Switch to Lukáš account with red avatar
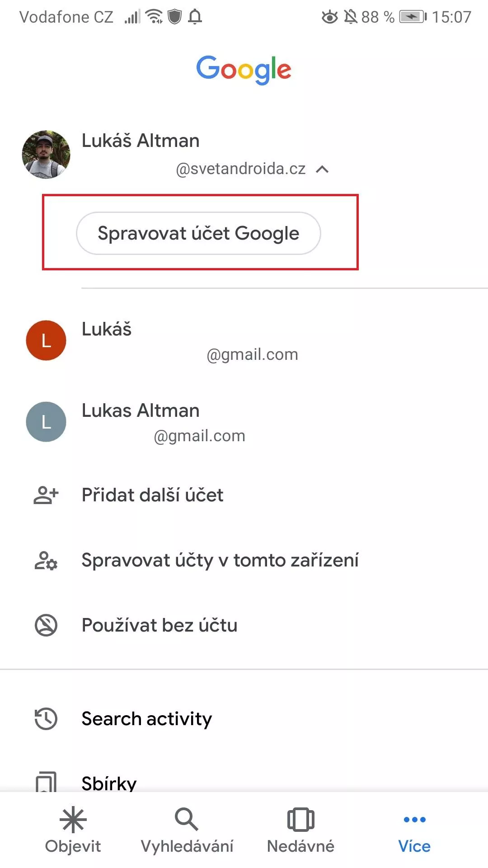488x868 pixels. (x=244, y=341)
